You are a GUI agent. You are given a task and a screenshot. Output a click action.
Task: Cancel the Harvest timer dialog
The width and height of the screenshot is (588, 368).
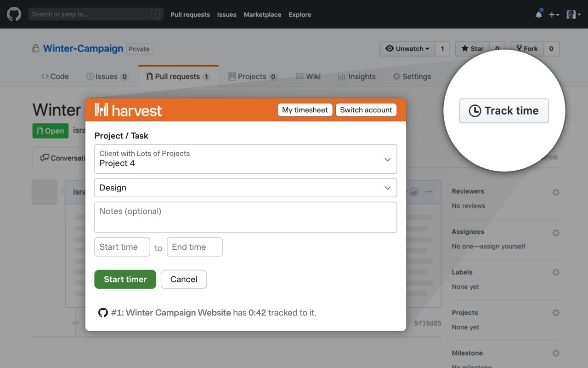[184, 279]
